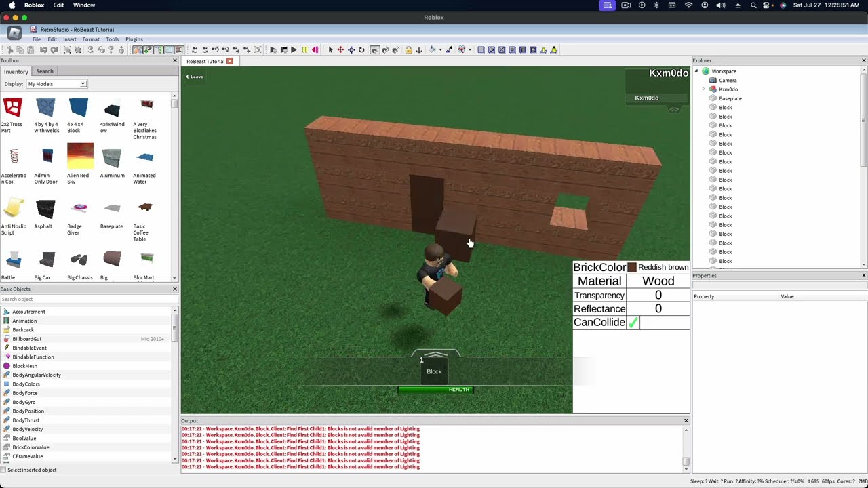Open the File menu in RetroStudio
This screenshot has width=868, height=488.
click(37, 39)
